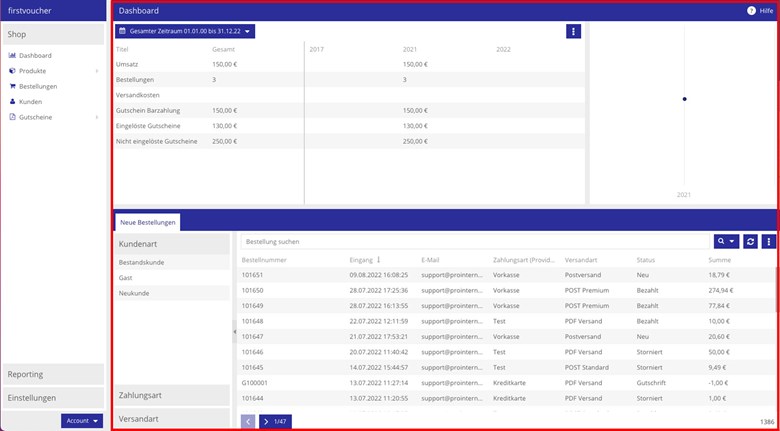Refresh the orders list
Screen dimensions: 780x431
tap(751, 241)
